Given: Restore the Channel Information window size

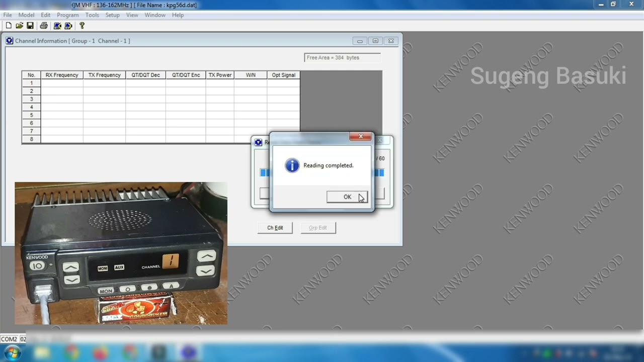Looking at the screenshot, I should click(375, 41).
